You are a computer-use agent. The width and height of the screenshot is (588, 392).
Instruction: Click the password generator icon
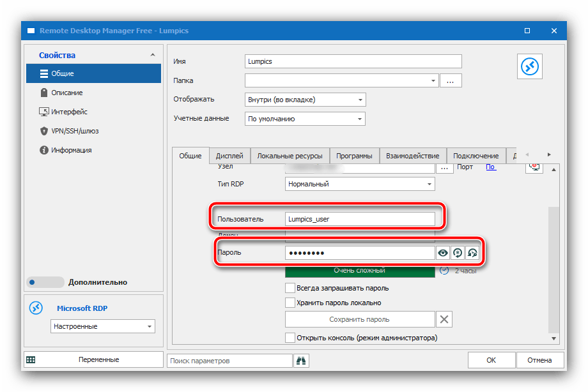(458, 253)
